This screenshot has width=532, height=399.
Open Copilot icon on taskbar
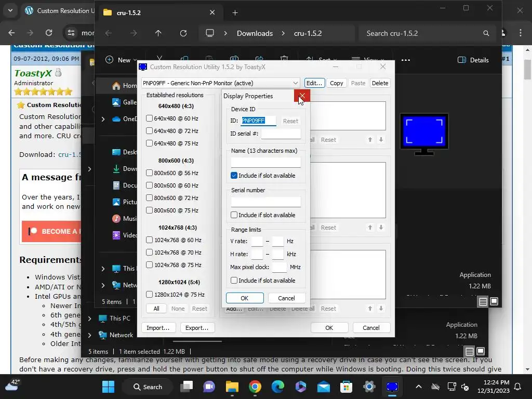(x=301, y=387)
